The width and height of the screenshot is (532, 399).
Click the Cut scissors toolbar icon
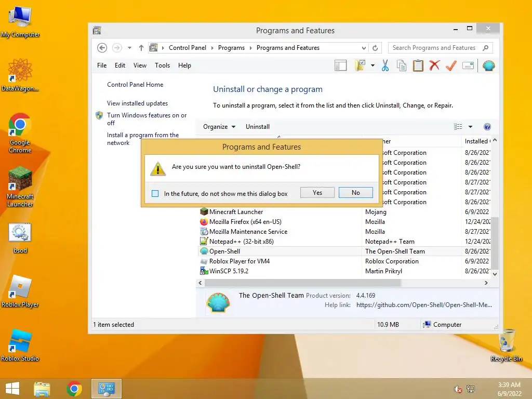click(x=385, y=65)
